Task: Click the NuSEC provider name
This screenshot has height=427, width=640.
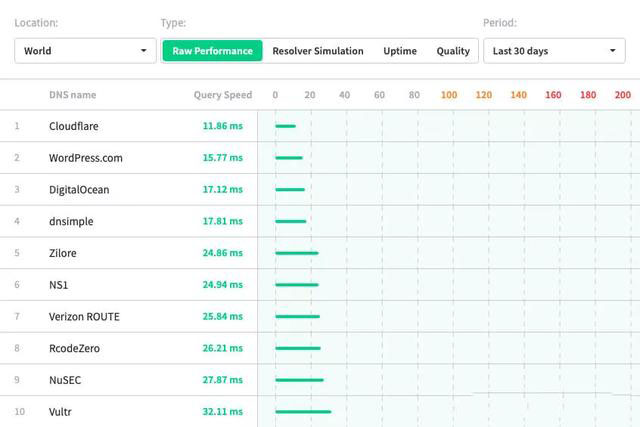Action: 66,380
